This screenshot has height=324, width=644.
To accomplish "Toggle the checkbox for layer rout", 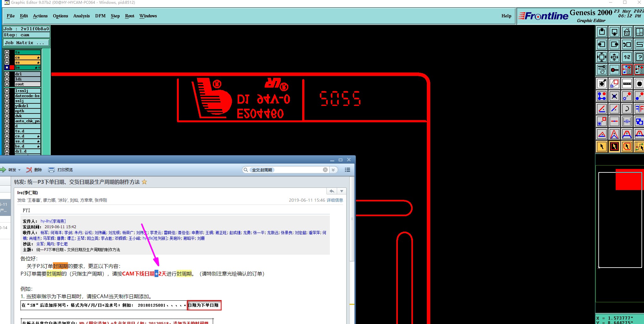I will point(7,84).
